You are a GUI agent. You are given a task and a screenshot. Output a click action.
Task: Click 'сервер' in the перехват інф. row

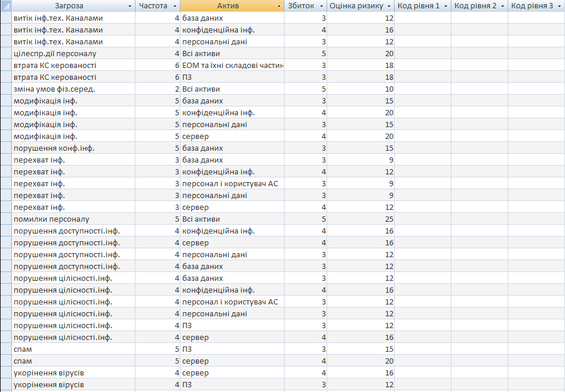[x=232, y=208]
